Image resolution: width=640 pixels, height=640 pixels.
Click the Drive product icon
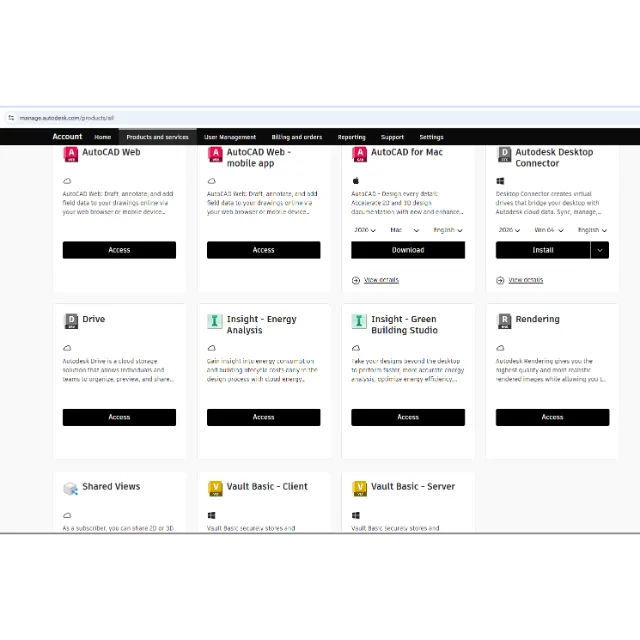click(x=71, y=321)
